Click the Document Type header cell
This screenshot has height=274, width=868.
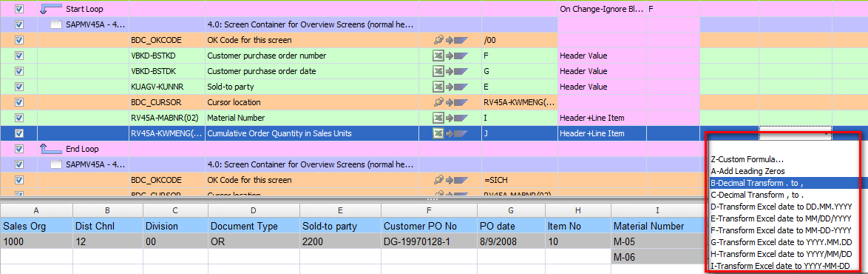tap(253, 226)
